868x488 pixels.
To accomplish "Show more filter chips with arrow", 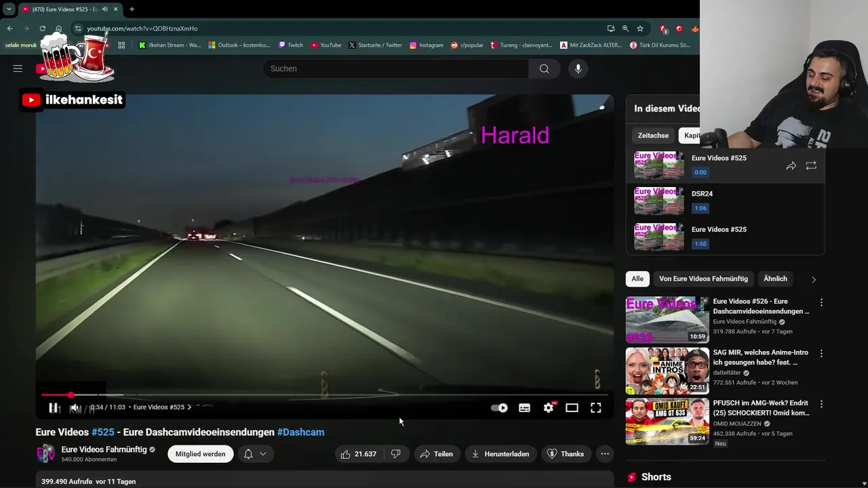I will 814,279.
